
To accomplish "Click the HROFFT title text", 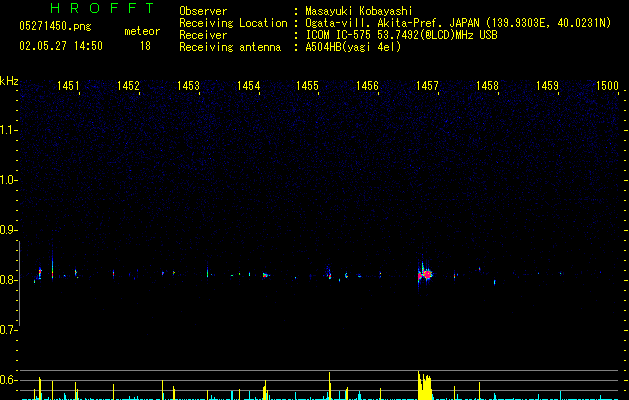I will click(x=103, y=8).
